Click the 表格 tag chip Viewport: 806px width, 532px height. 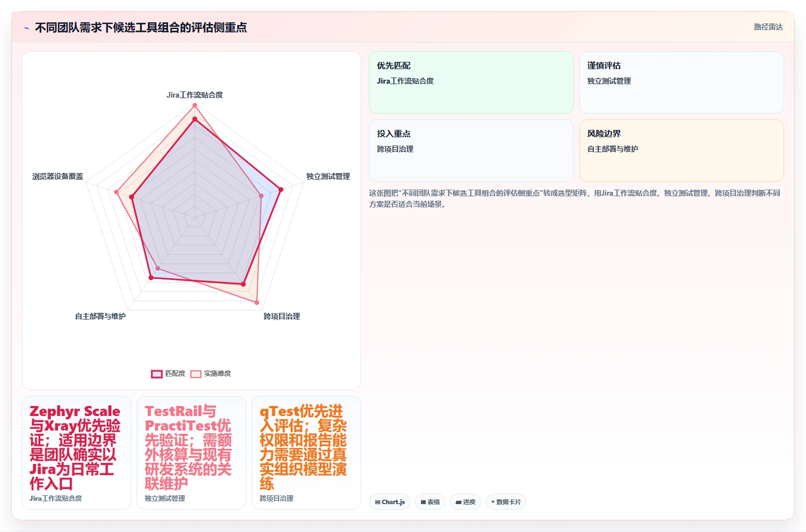click(x=430, y=502)
